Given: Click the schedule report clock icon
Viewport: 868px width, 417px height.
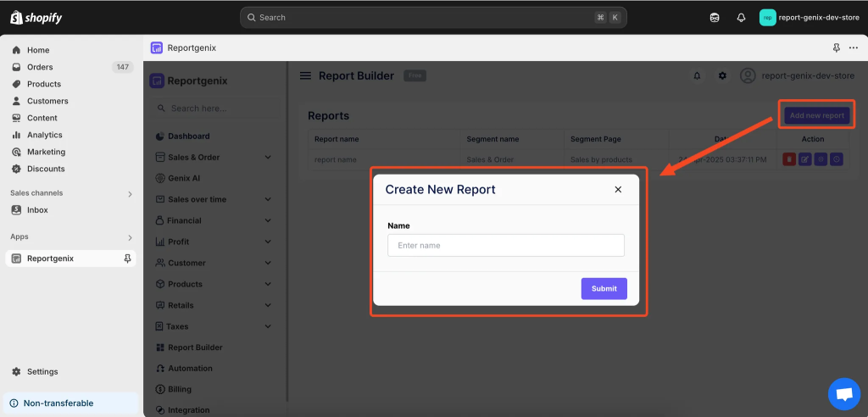Looking at the screenshot, I should [836, 158].
